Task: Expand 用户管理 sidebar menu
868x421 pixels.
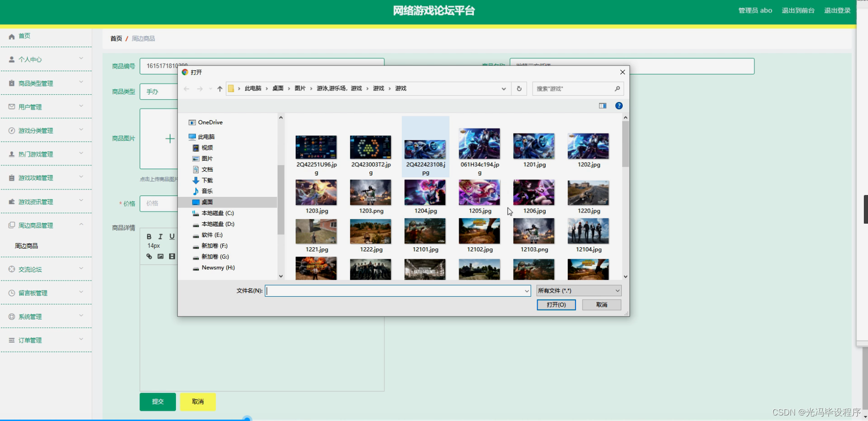Action: (46, 107)
